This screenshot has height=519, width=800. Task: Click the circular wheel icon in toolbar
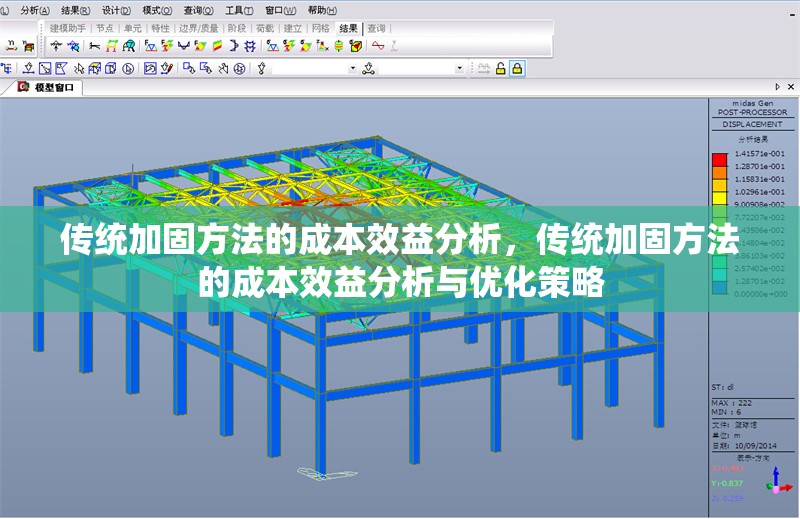point(239,68)
